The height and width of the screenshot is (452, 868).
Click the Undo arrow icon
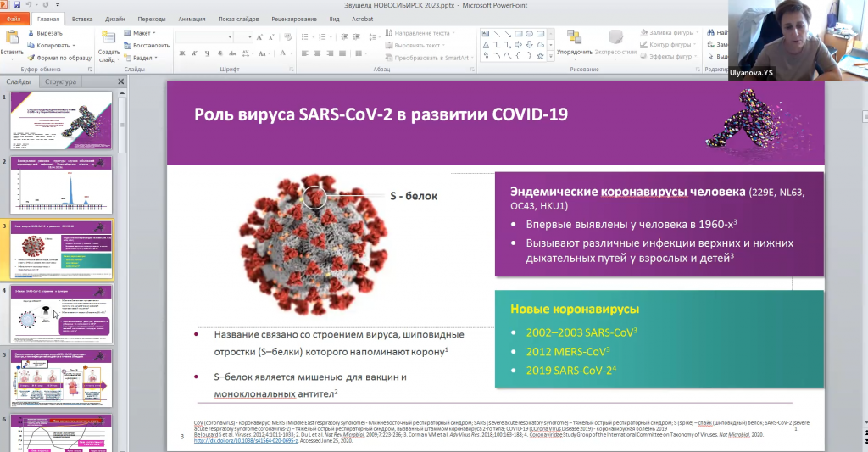coord(29,5)
